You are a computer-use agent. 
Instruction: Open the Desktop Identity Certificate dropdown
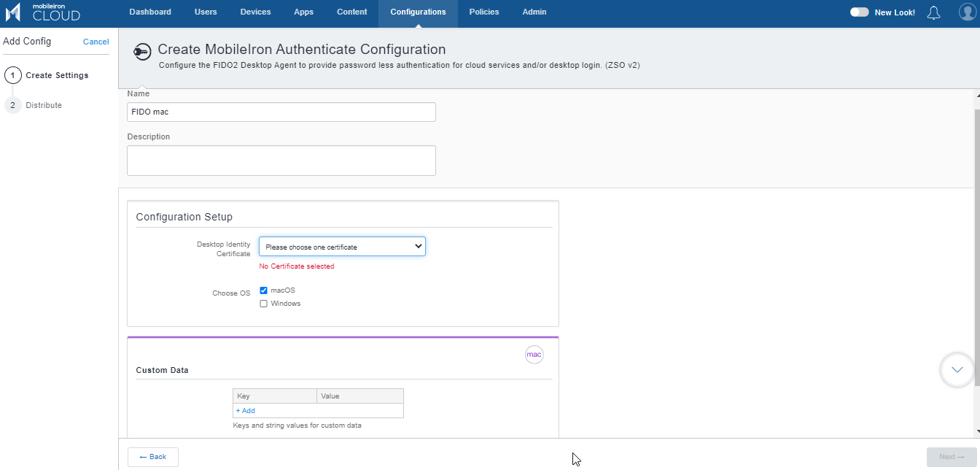tap(342, 247)
